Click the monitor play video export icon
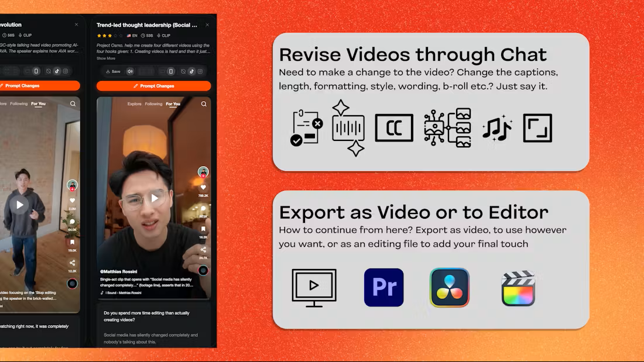644x362 pixels. (x=314, y=288)
